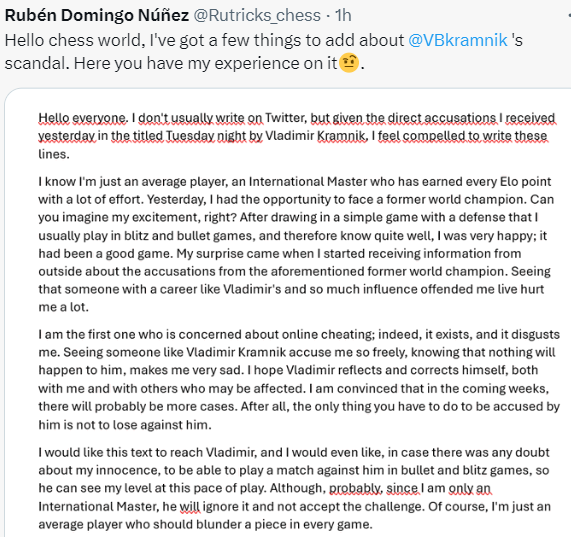571x537 pixels.
Task: Click the paragraph starting 'I would like this text'
Action: point(294,488)
